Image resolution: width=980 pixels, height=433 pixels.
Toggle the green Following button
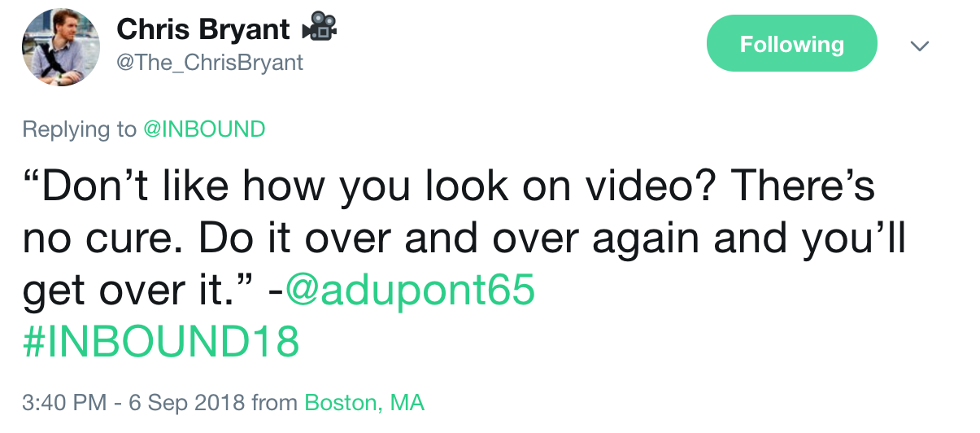pos(791,44)
